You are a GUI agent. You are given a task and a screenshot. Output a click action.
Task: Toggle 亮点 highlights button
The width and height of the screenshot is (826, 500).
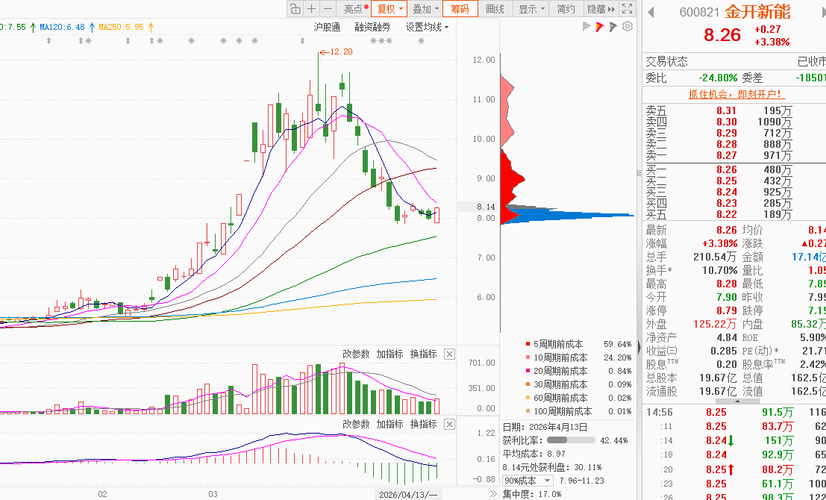(356, 9)
